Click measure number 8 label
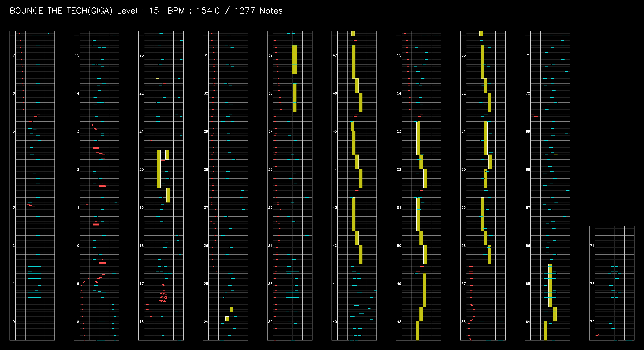This screenshot has height=350, width=644. coord(78,322)
